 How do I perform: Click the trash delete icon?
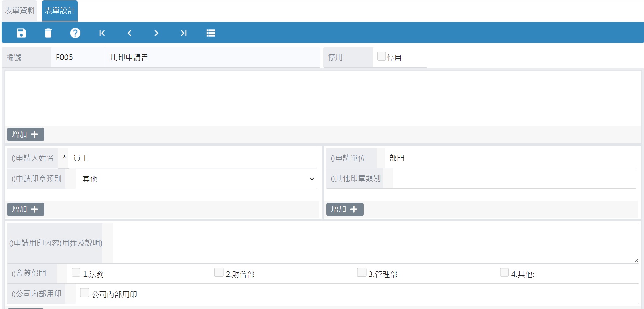48,33
